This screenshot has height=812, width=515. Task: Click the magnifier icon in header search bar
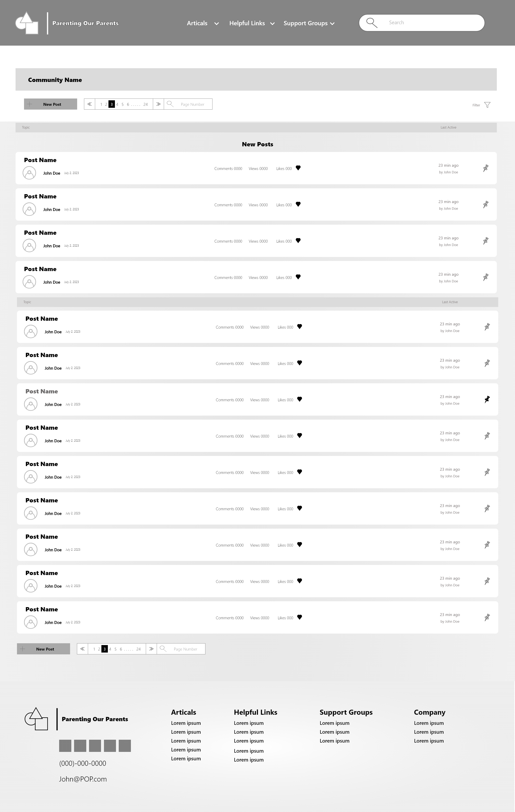pyautogui.click(x=372, y=23)
